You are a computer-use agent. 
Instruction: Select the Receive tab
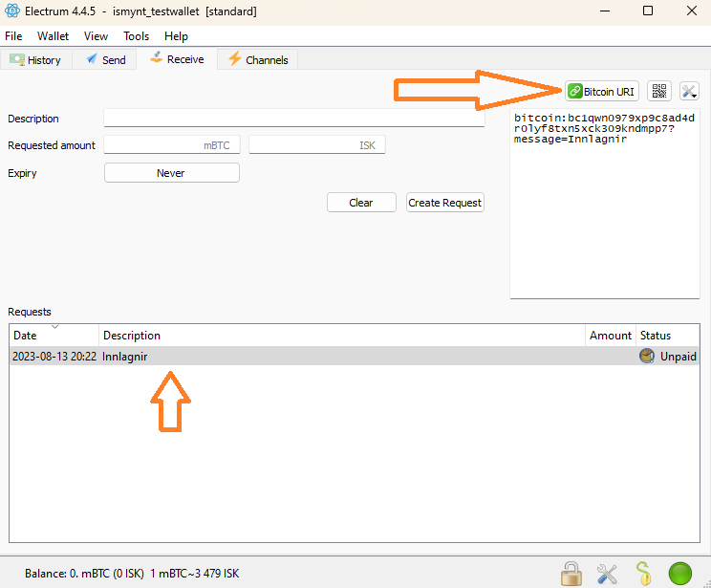point(178,59)
